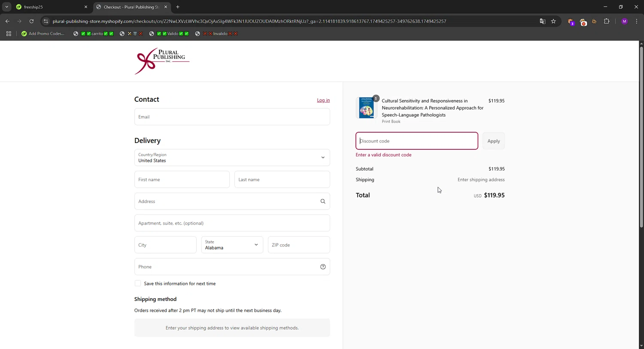Click the address bar URL
Image resolution: width=644 pixels, height=349 pixels.
249,21
